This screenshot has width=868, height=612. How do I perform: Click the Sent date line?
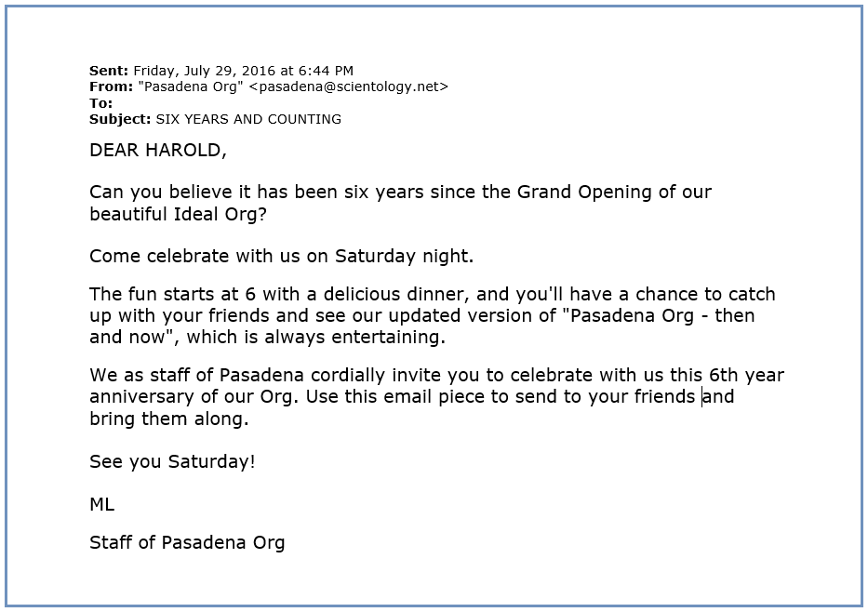(221, 71)
